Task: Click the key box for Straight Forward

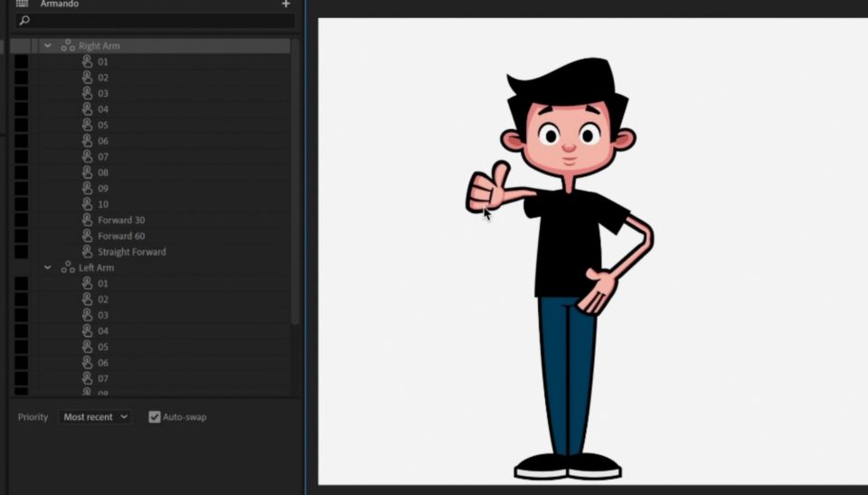Action: coord(21,252)
